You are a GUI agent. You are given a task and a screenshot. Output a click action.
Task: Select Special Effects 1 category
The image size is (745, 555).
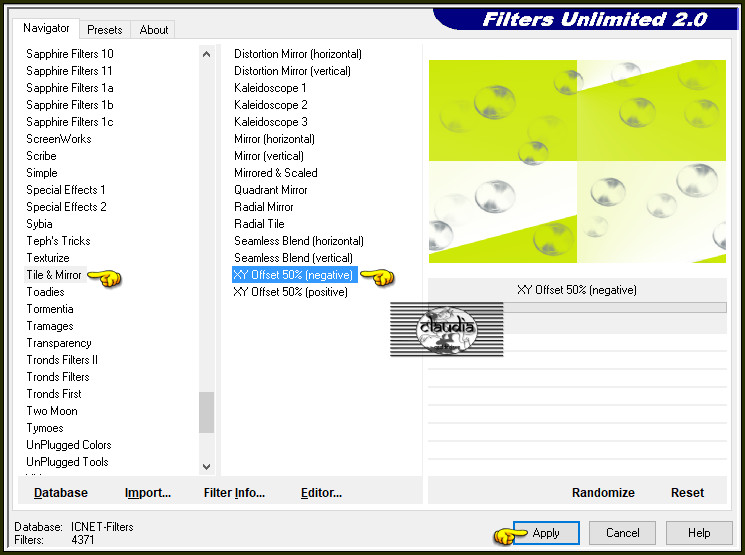66,190
